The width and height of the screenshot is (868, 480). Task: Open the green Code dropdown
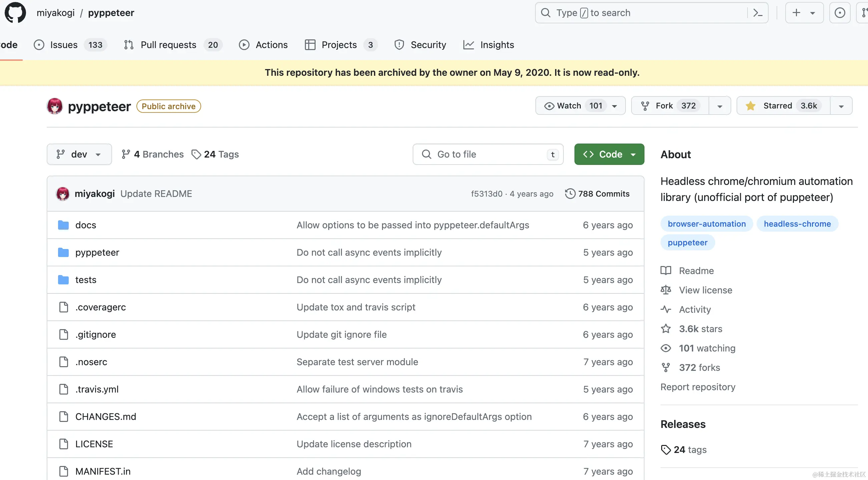pyautogui.click(x=609, y=154)
